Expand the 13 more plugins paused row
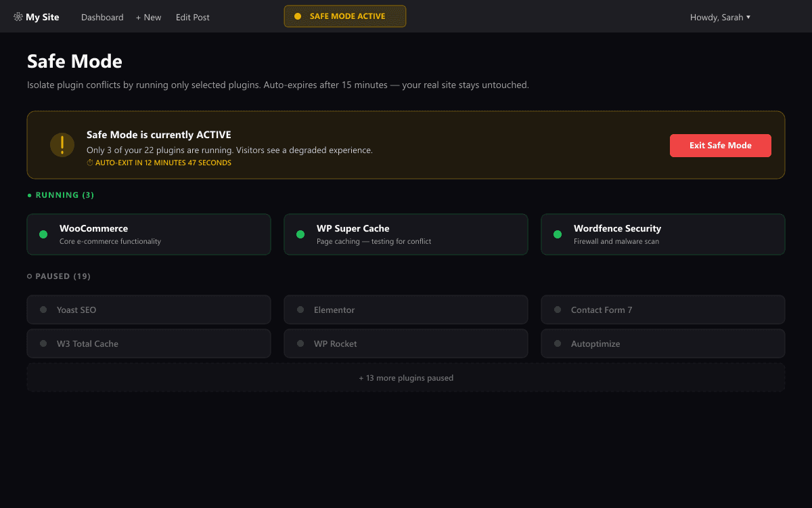This screenshot has height=508, width=812. 406,377
